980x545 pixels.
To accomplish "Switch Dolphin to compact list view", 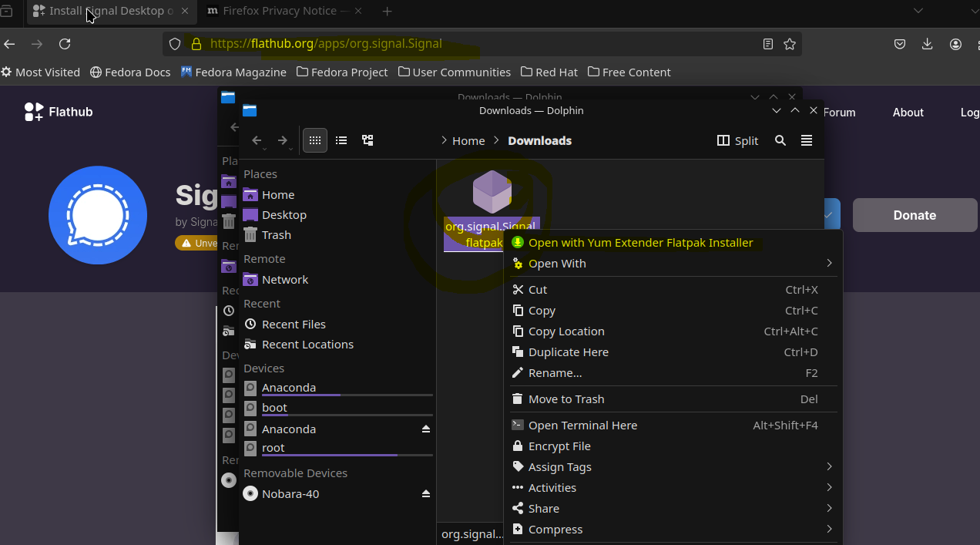I will point(341,140).
